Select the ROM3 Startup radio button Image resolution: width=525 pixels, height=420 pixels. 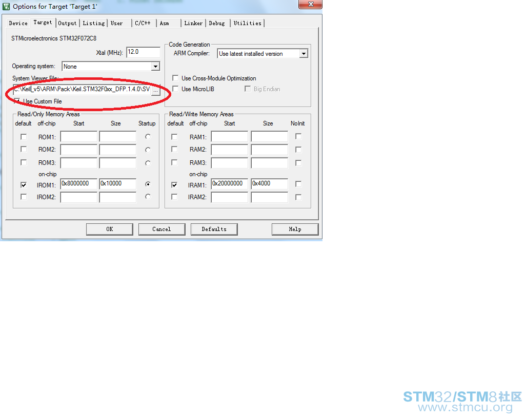coord(148,163)
